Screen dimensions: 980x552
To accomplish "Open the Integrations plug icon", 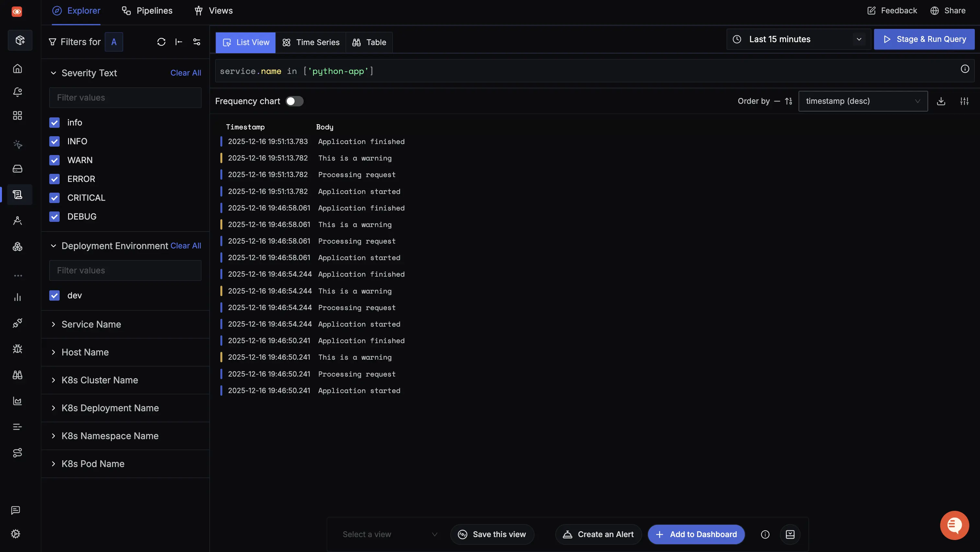I will [17, 323].
